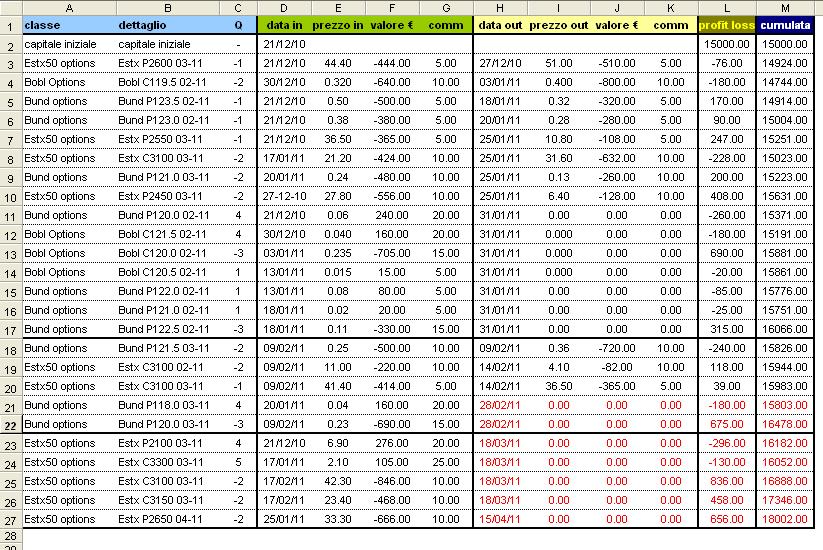Click the red date 15/04/11
Viewport: 823px width, 550px height.
[499, 520]
